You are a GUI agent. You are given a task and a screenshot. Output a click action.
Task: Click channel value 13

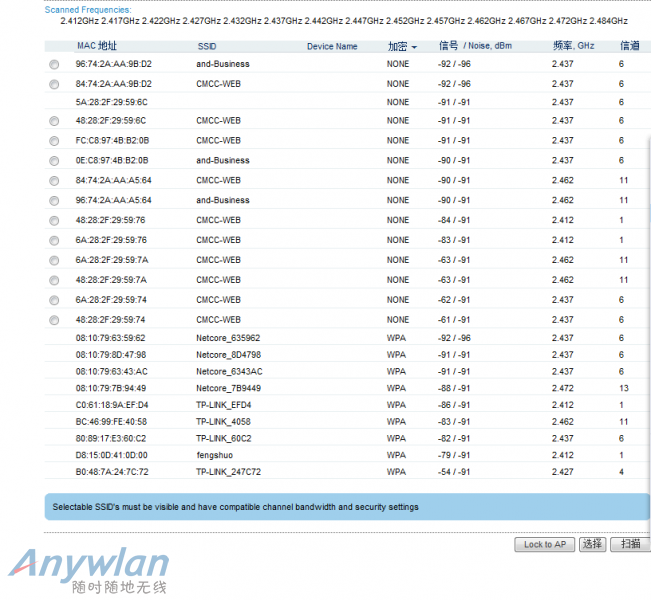point(624,388)
